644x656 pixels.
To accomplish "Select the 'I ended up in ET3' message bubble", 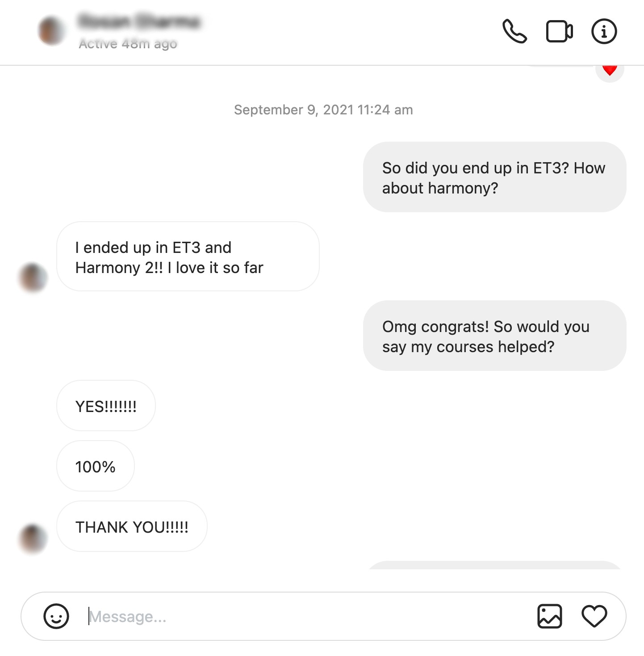I will click(188, 257).
